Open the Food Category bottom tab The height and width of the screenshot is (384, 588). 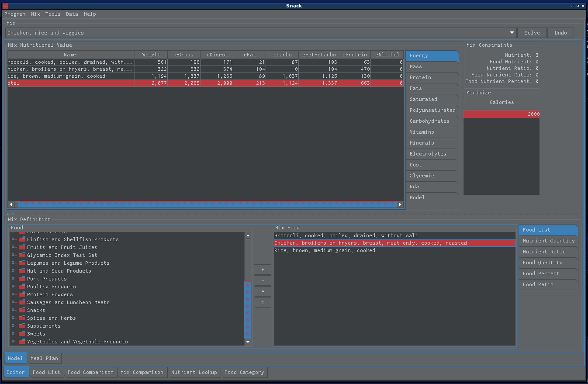pyautogui.click(x=244, y=372)
